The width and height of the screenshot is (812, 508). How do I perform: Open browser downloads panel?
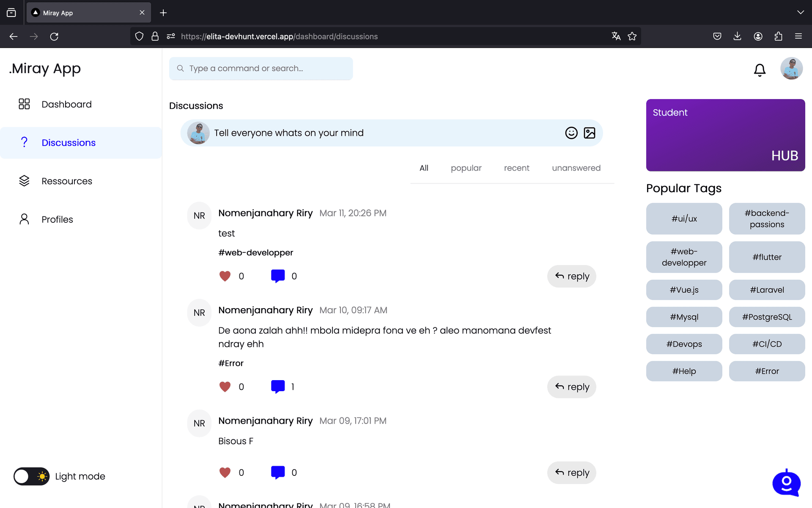click(x=737, y=36)
